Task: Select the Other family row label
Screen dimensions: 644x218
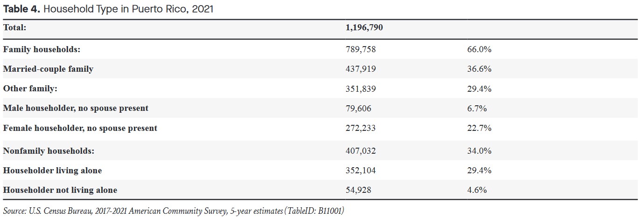Action: (x=30, y=89)
